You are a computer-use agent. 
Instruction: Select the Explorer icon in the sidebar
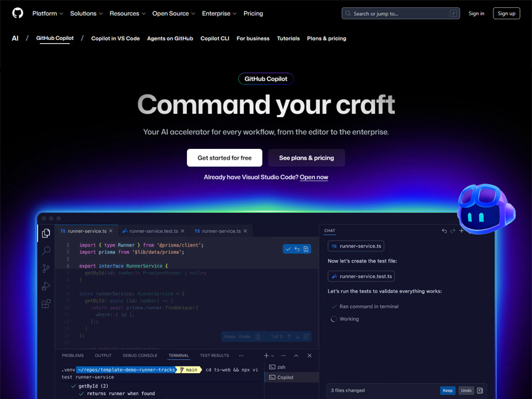click(x=47, y=234)
